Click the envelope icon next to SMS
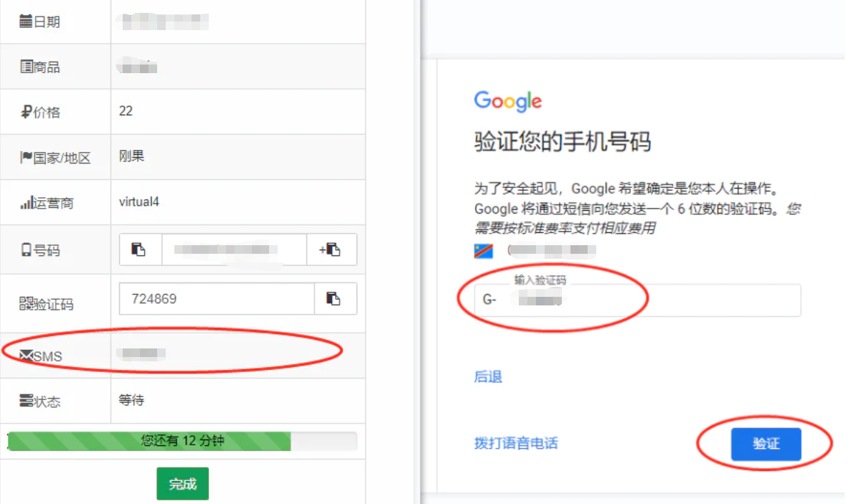 [x=26, y=356]
